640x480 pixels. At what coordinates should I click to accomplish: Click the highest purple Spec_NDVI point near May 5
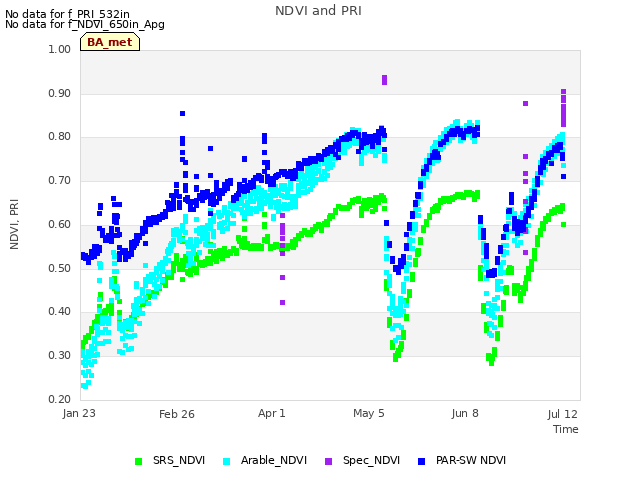tap(384, 78)
